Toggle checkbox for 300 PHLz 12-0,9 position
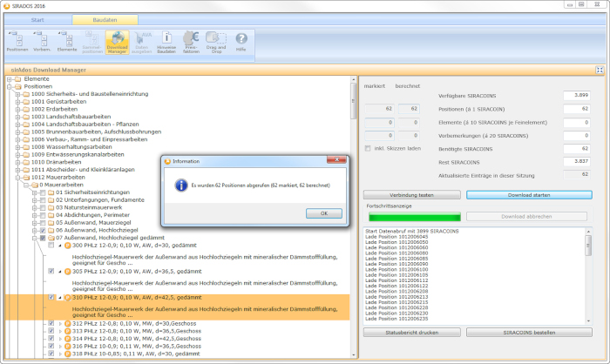The height and width of the screenshot is (364, 610). click(51, 246)
